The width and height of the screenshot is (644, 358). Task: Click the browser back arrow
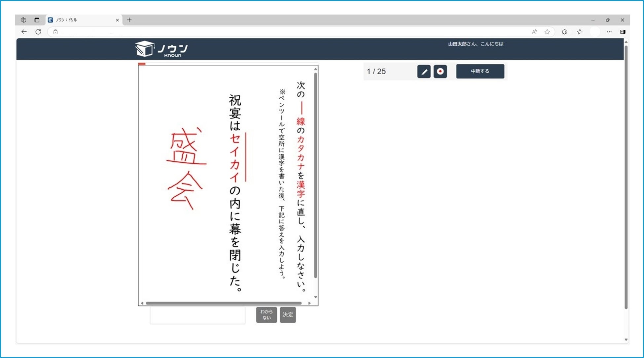pos(24,32)
